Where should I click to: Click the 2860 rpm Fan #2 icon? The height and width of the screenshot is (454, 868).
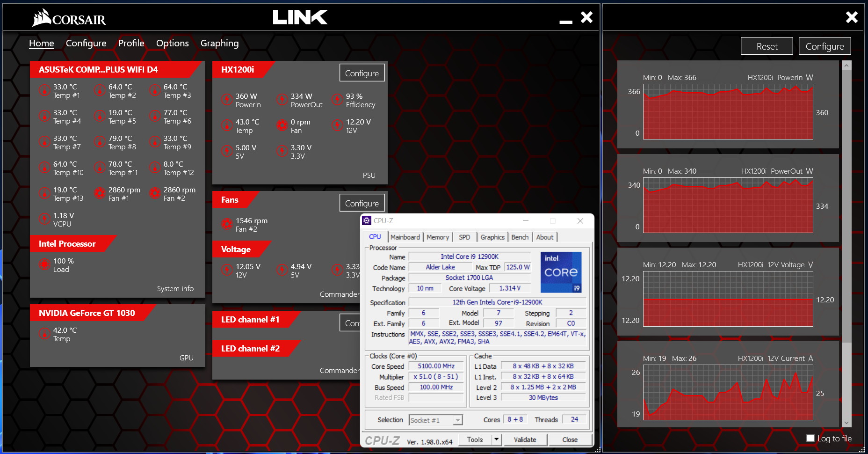(155, 193)
